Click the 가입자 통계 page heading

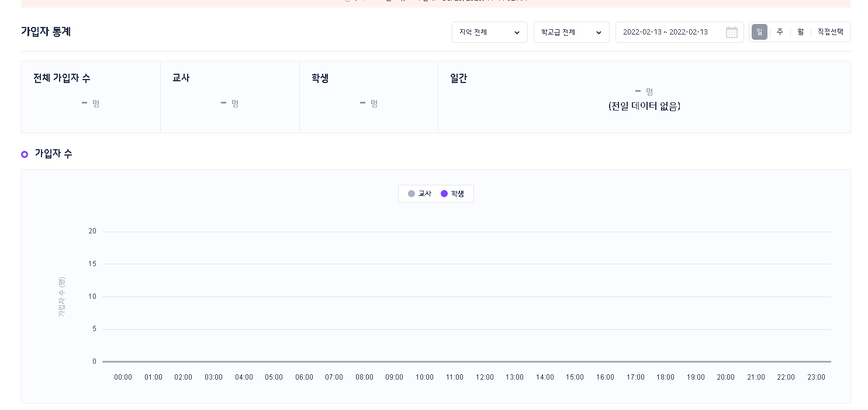(46, 32)
